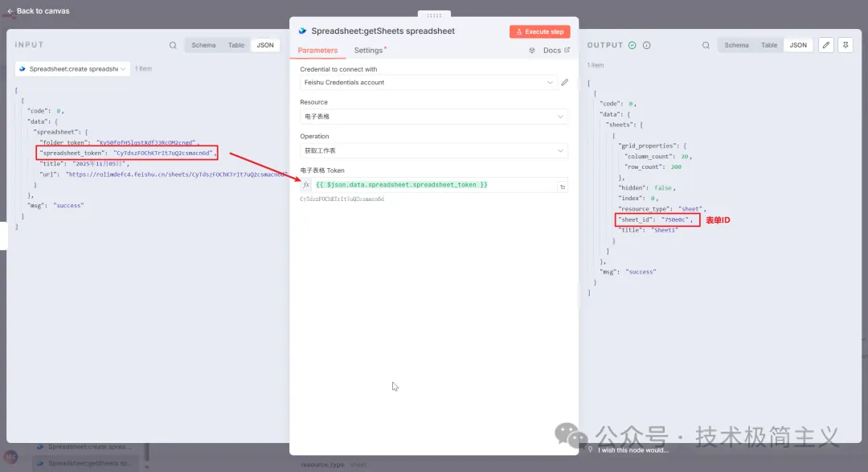Viewport: 868px width, 472px height.
Task: Click the fx expression toggle icon
Action: click(x=306, y=185)
